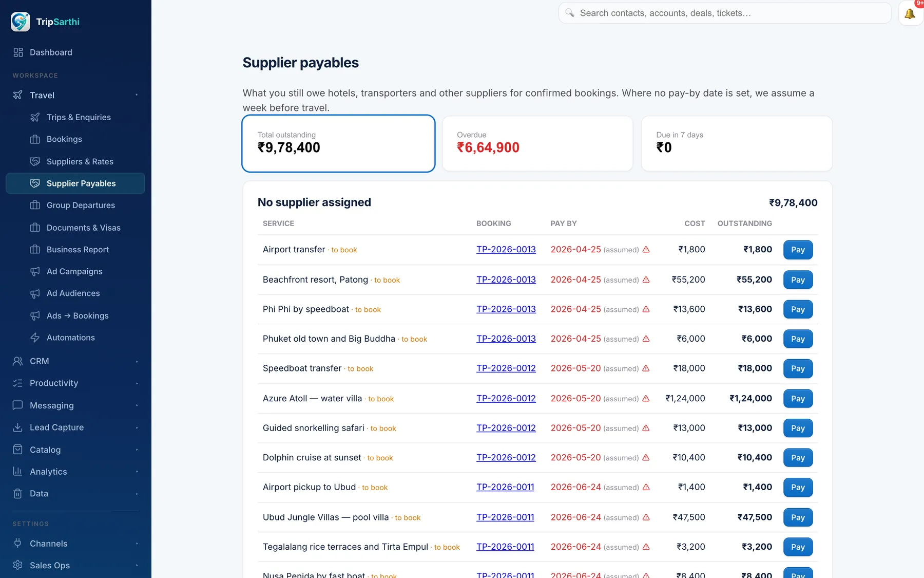The image size is (924, 578).
Task: Open booking link for Ubud Jungle Villas
Action: click(505, 517)
